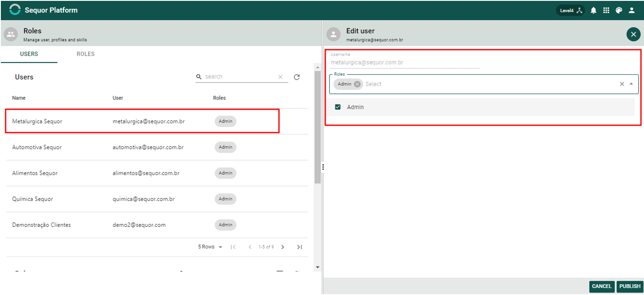This screenshot has width=644, height=295.
Task: Click quimica@sequor.com.br cell
Action: (144, 199)
